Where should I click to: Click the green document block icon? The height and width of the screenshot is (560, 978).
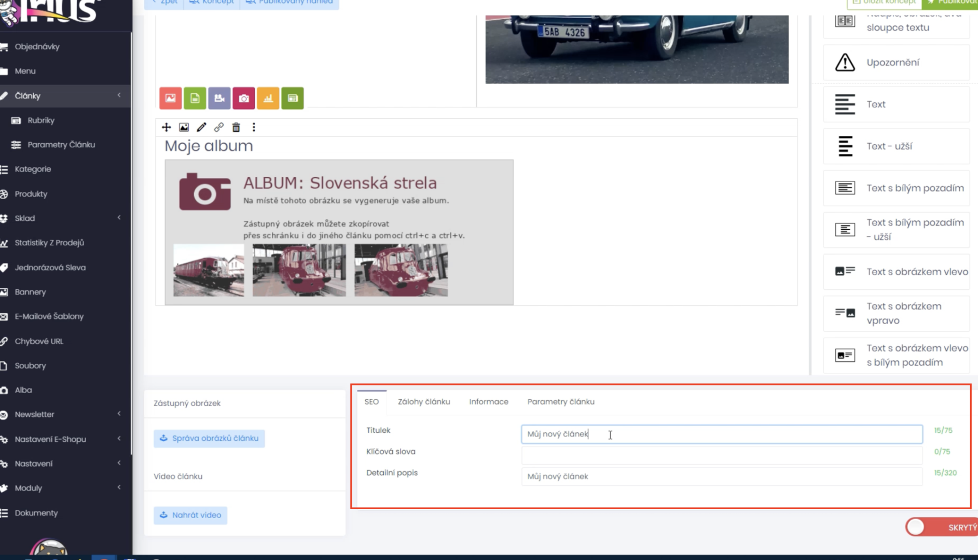(195, 98)
